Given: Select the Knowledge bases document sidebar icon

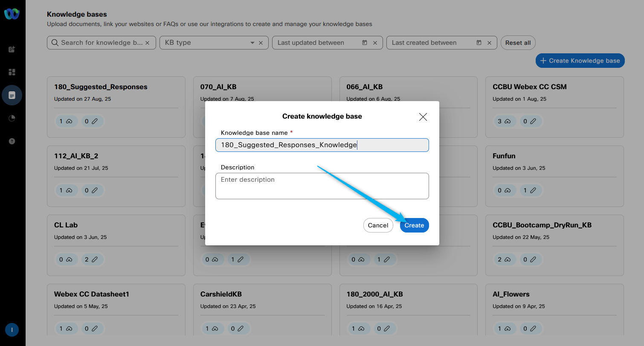Looking at the screenshot, I should (x=12, y=95).
